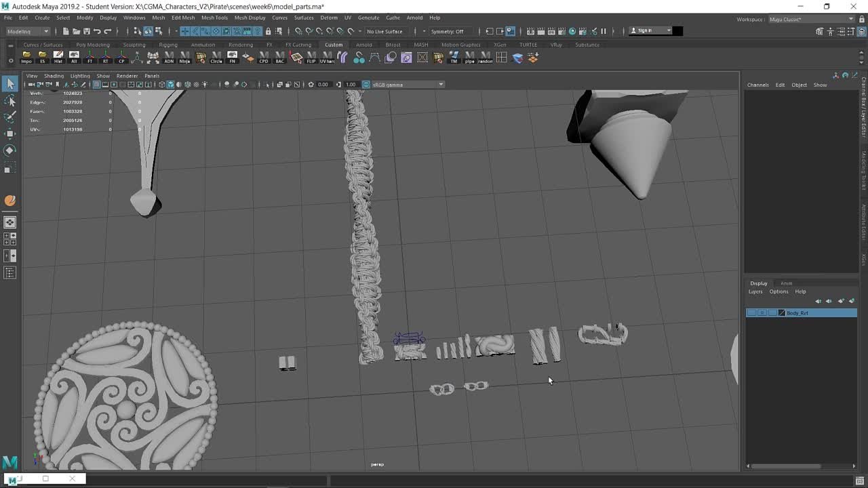This screenshot has height=488, width=868.
Task: Click the pause render icon
Action: click(604, 31)
